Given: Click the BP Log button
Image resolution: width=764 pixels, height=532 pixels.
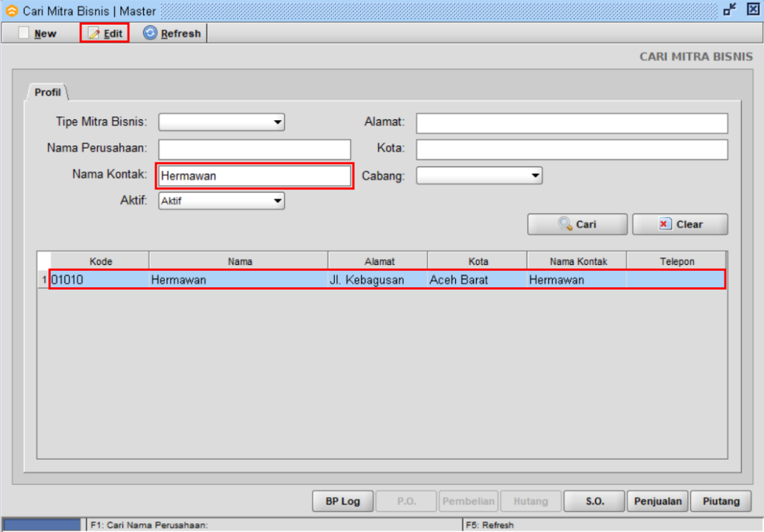Looking at the screenshot, I should click(x=342, y=501).
